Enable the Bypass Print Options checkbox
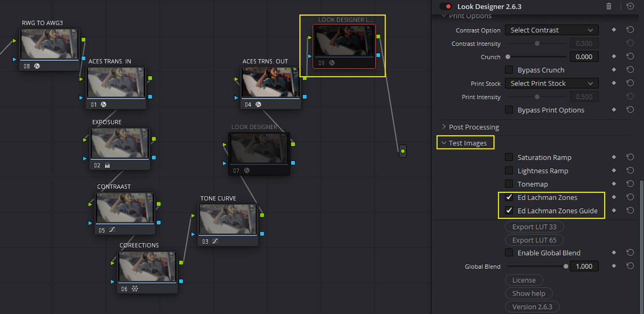This screenshot has height=314, width=644. click(509, 110)
